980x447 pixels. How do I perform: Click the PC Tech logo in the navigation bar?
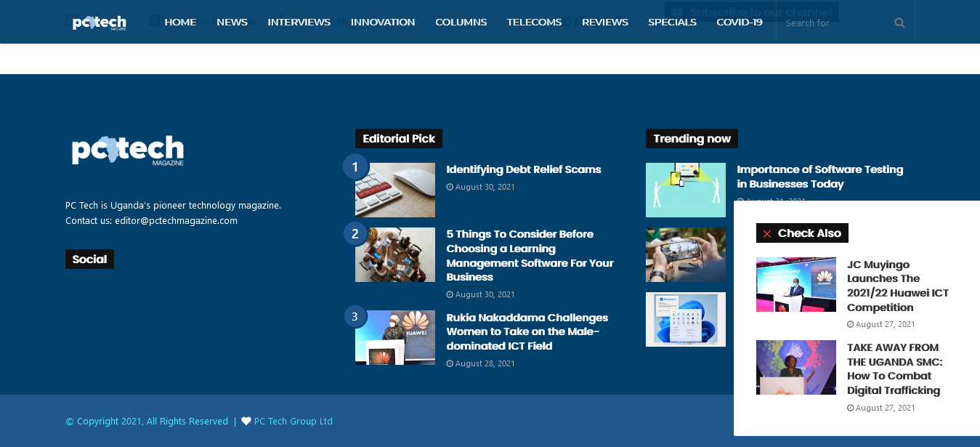[100, 23]
